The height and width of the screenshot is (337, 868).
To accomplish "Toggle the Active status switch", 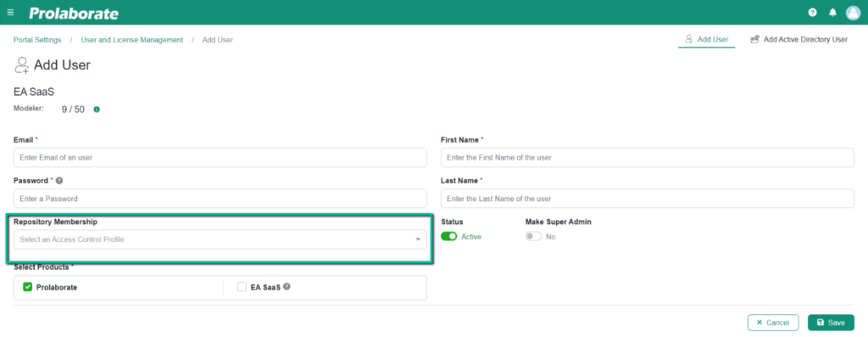I will (449, 237).
